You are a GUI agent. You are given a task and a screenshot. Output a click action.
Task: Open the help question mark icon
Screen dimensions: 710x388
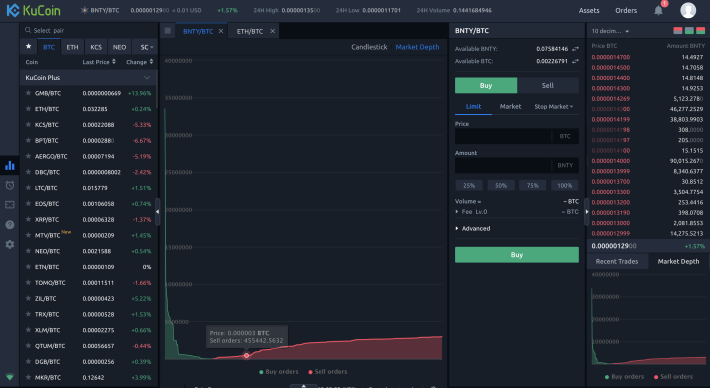(x=10, y=225)
